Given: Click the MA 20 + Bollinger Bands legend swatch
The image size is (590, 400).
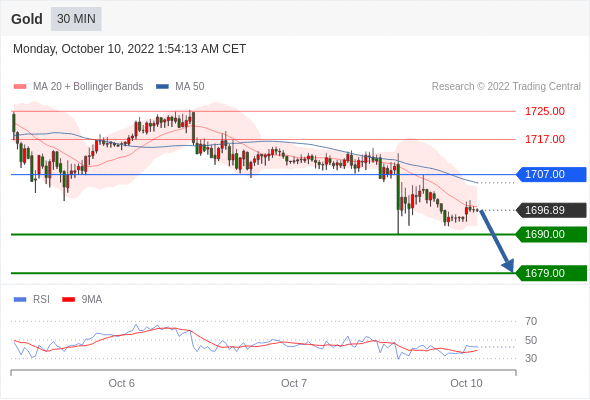Looking at the screenshot, I should [20, 87].
